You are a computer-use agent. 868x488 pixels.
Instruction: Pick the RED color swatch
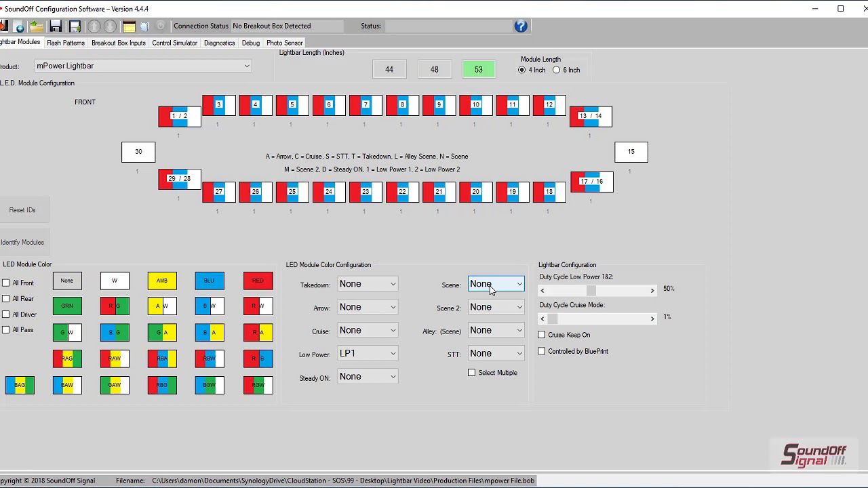click(x=258, y=281)
